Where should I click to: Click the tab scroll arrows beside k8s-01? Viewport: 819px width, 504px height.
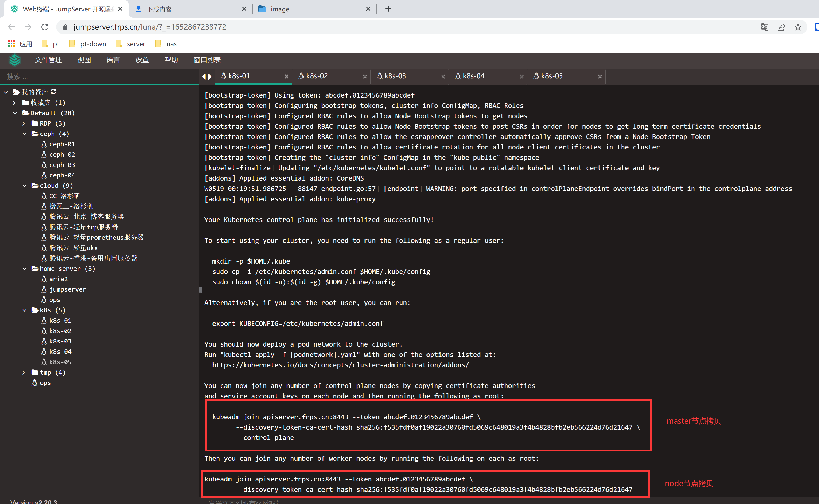point(207,77)
